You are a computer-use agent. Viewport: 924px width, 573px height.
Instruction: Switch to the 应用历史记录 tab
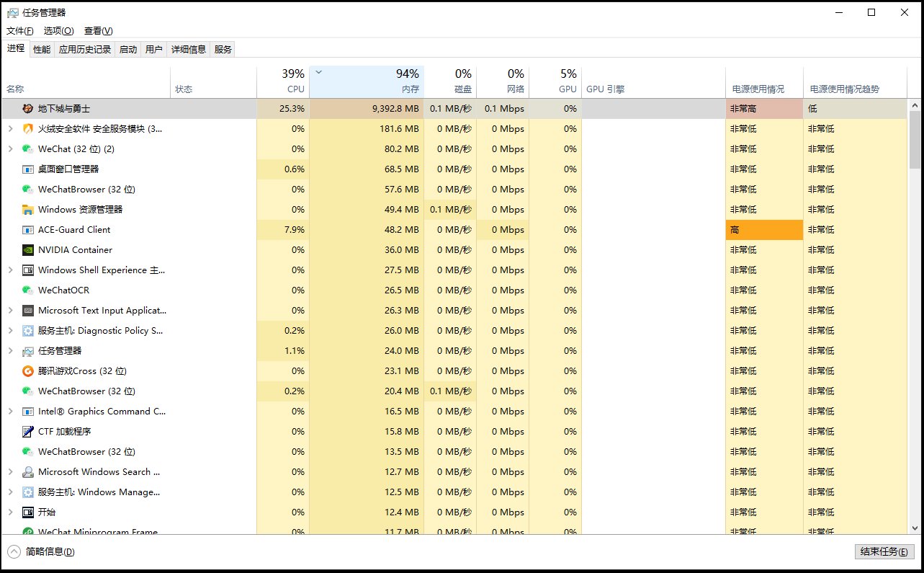(85, 49)
